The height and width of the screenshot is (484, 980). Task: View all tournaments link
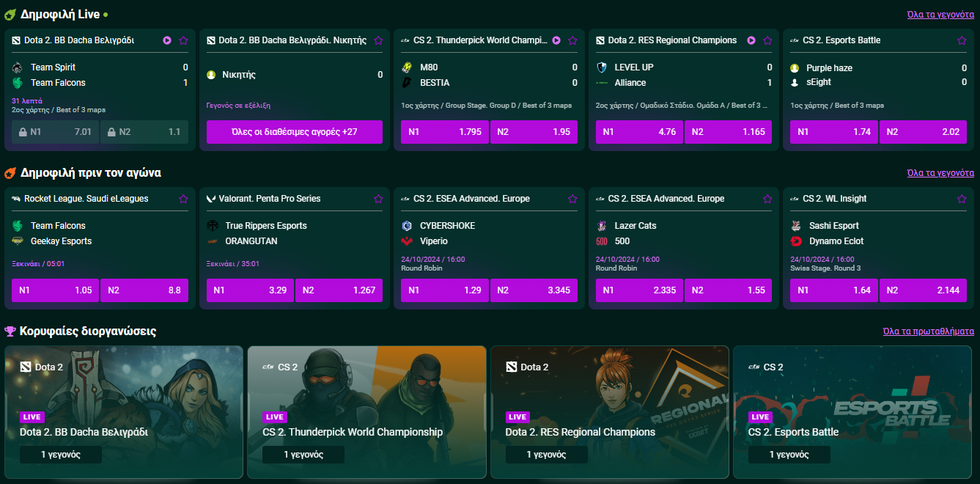pyautogui.click(x=929, y=331)
